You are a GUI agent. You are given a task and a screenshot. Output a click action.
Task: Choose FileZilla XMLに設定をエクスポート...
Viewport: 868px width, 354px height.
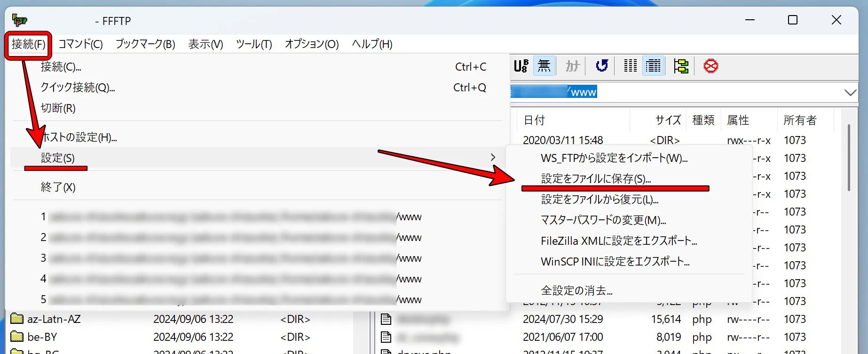pos(629,241)
